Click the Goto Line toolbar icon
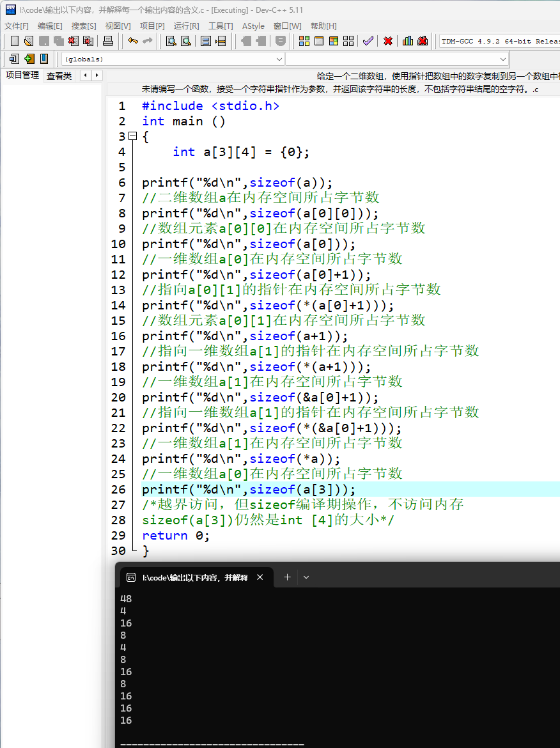The height and width of the screenshot is (748, 560). tap(221, 41)
